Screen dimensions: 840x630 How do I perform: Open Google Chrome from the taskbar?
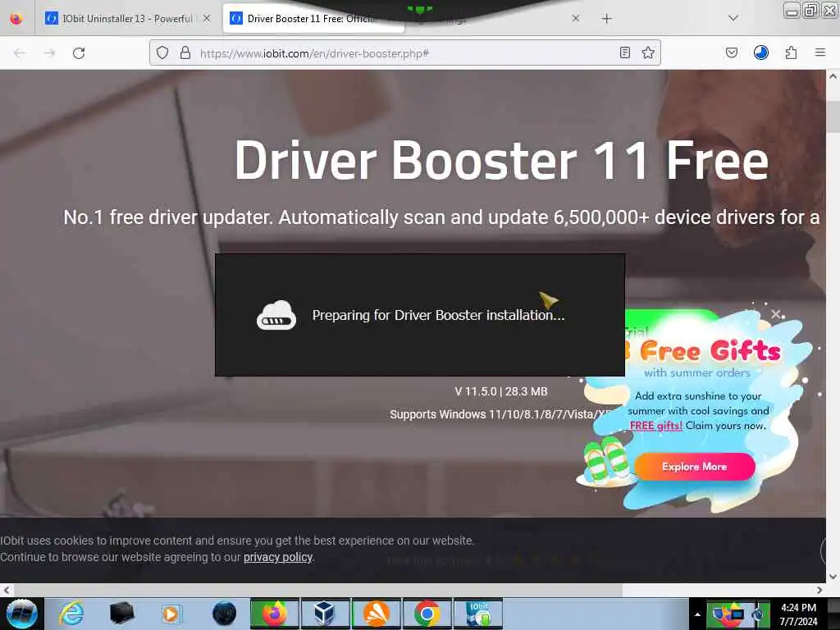click(427, 614)
